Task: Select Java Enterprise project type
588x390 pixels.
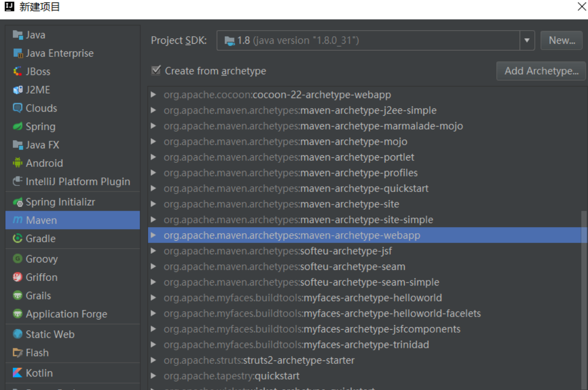Action: [73, 53]
